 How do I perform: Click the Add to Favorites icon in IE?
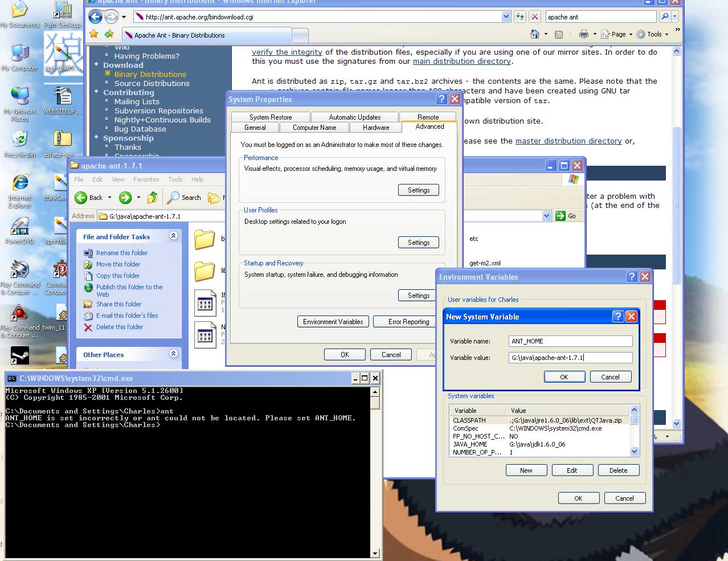click(109, 34)
